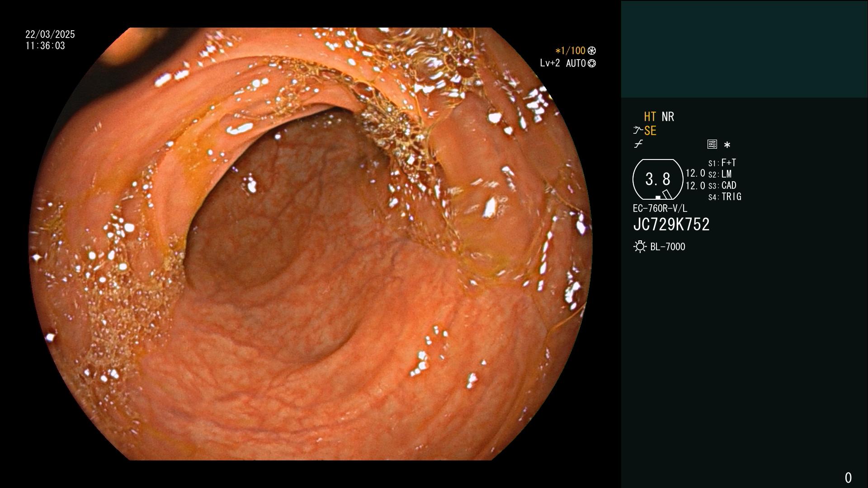
Task: Click the empty teal panel above HT NR
Action: [x=744, y=49]
